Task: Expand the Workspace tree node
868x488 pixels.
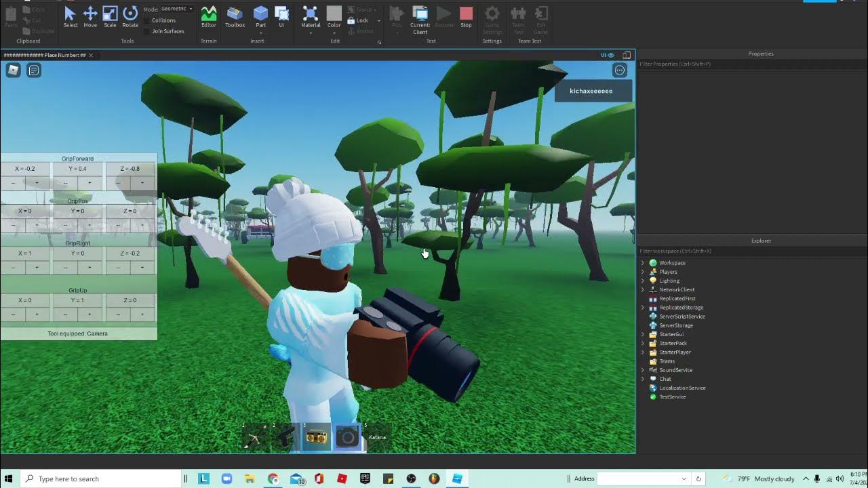Action: coord(643,263)
